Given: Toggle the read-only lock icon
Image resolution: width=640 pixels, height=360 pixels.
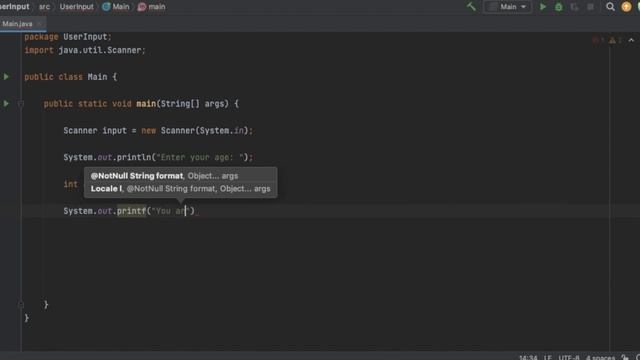Looking at the screenshot, I should coord(625,357).
